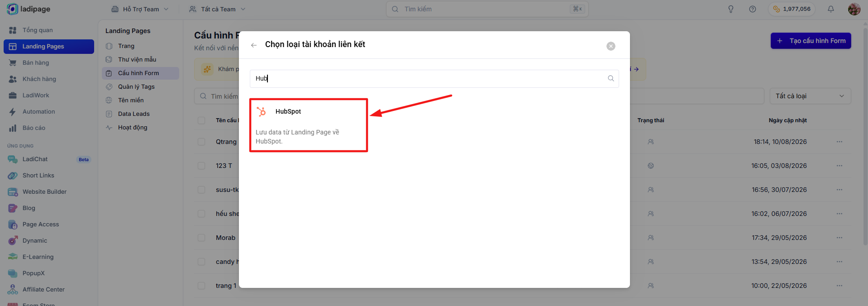Screen dimensions: 868x306
Task: Select Trang in Landing Pages submenu
Action: click(140, 46)
